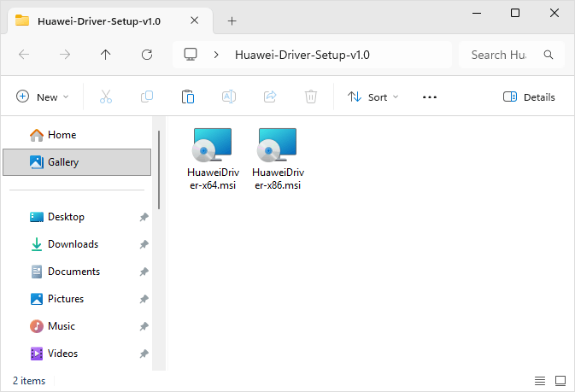Close the Huawei-Driver-Setup-v1.0 tab
This screenshot has height=392, width=575.
[x=195, y=20]
